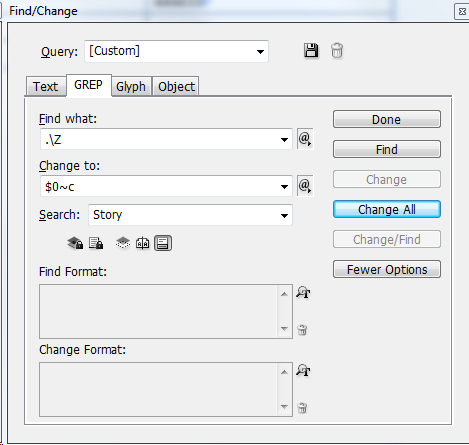Switch to the Text tab
This screenshot has width=469, height=445.
46,86
